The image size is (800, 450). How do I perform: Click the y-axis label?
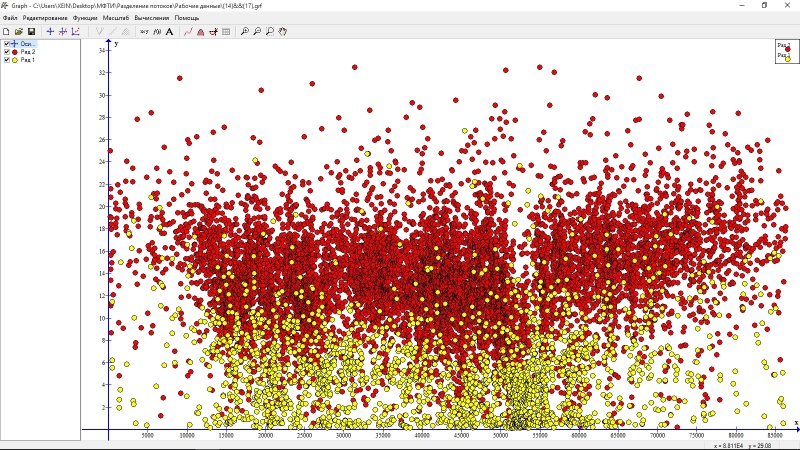click(116, 44)
